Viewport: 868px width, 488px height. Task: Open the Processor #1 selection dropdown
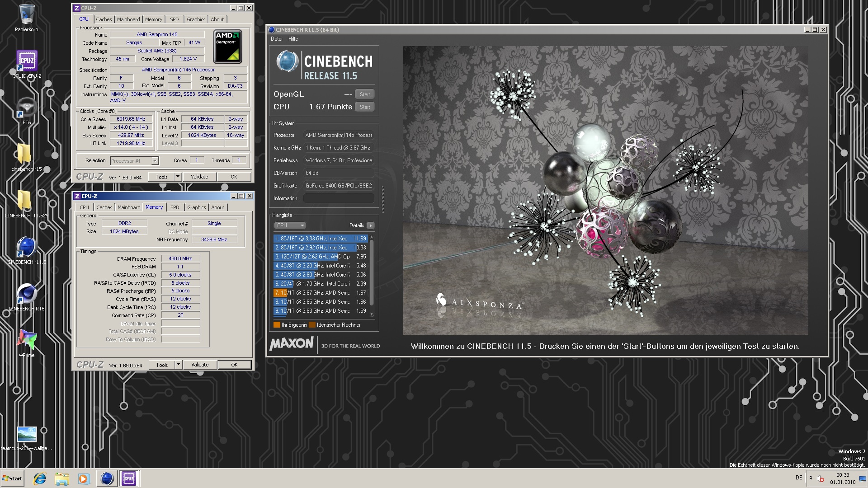[x=134, y=161]
